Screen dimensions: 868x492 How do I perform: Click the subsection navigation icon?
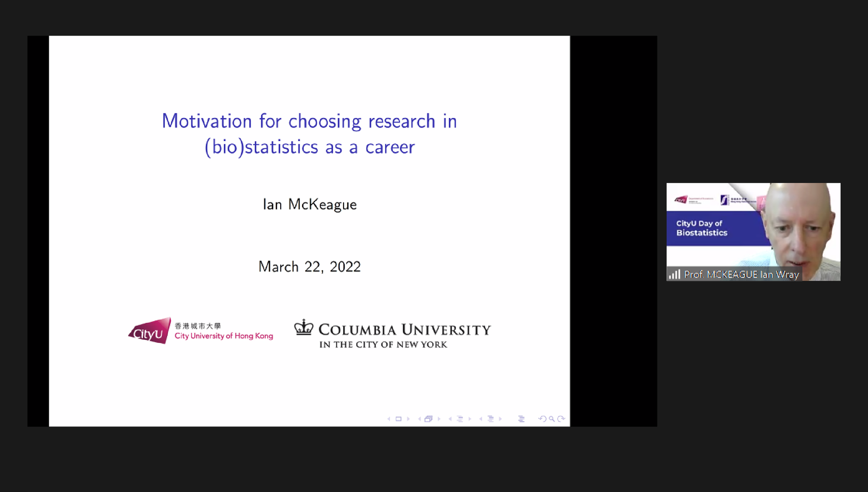point(461,419)
